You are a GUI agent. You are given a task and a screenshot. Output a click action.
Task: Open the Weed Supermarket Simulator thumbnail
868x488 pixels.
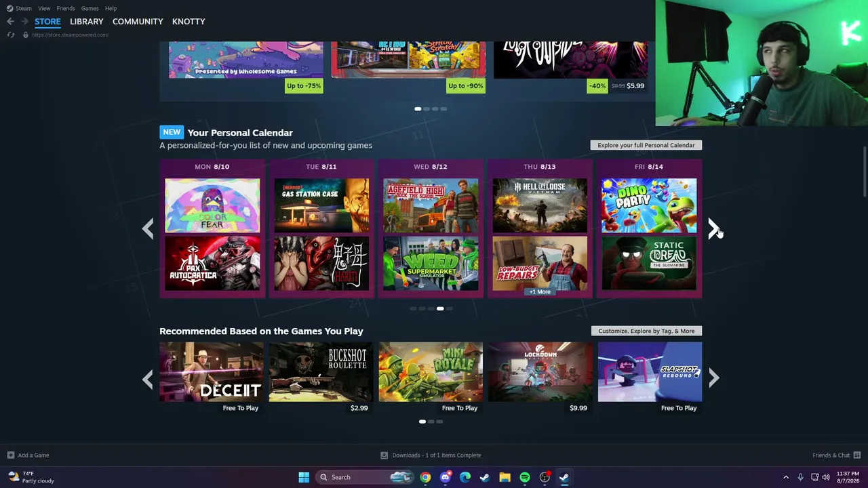point(431,263)
